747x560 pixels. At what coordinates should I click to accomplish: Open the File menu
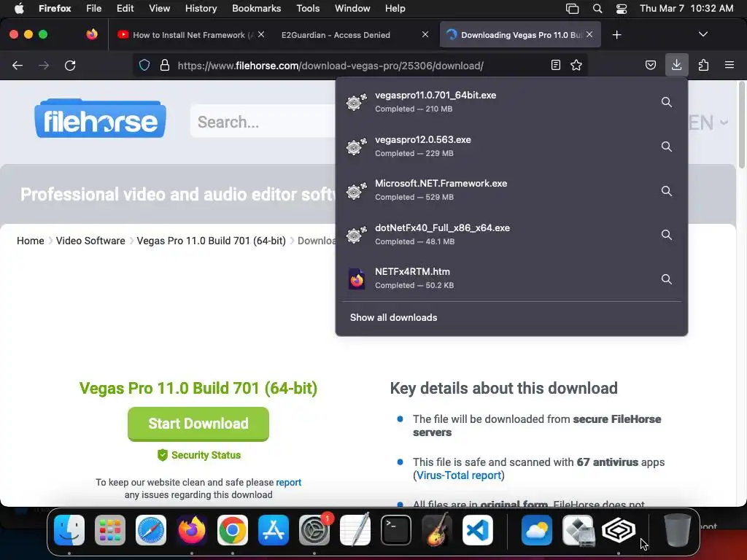tap(93, 9)
